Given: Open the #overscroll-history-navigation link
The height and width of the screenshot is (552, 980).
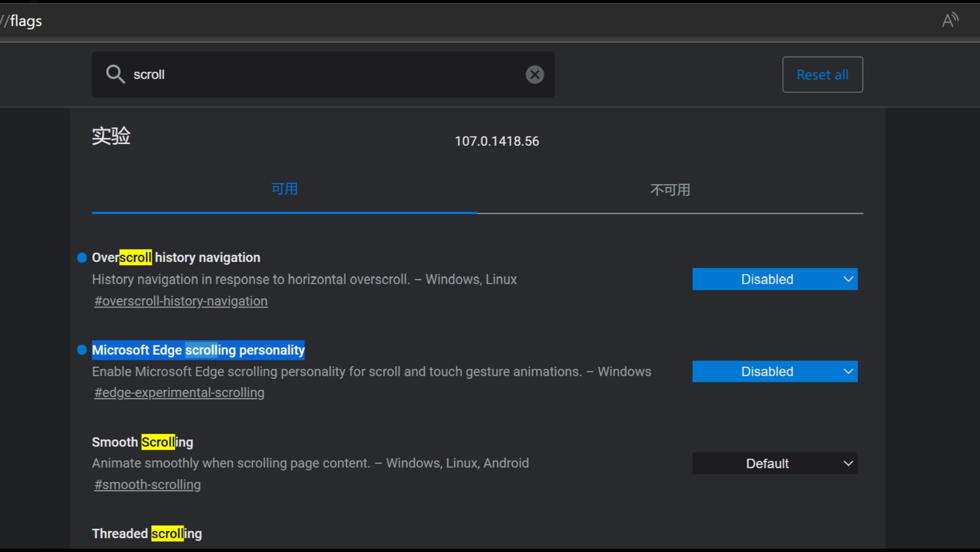Looking at the screenshot, I should (x=181, y=301).
